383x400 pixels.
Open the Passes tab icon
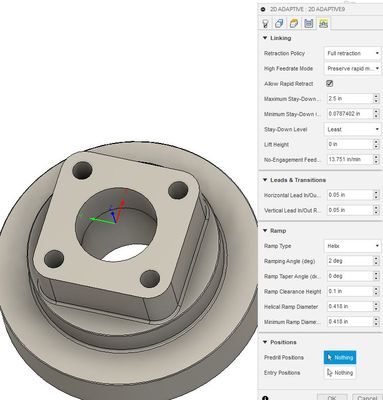coord(309,23)
